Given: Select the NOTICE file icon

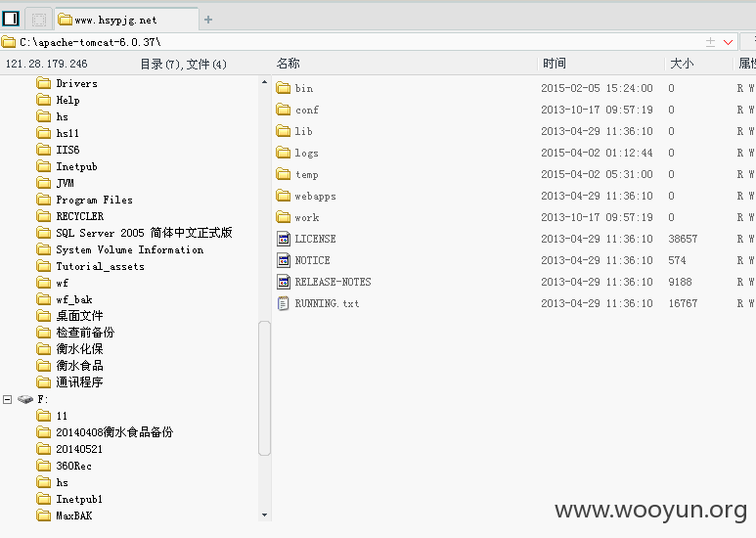Looking at the screenshot, I should 284,260.
